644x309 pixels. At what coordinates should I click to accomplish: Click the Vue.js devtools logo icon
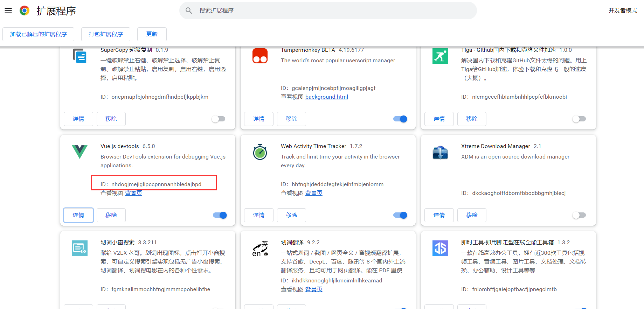coord(79,152)
